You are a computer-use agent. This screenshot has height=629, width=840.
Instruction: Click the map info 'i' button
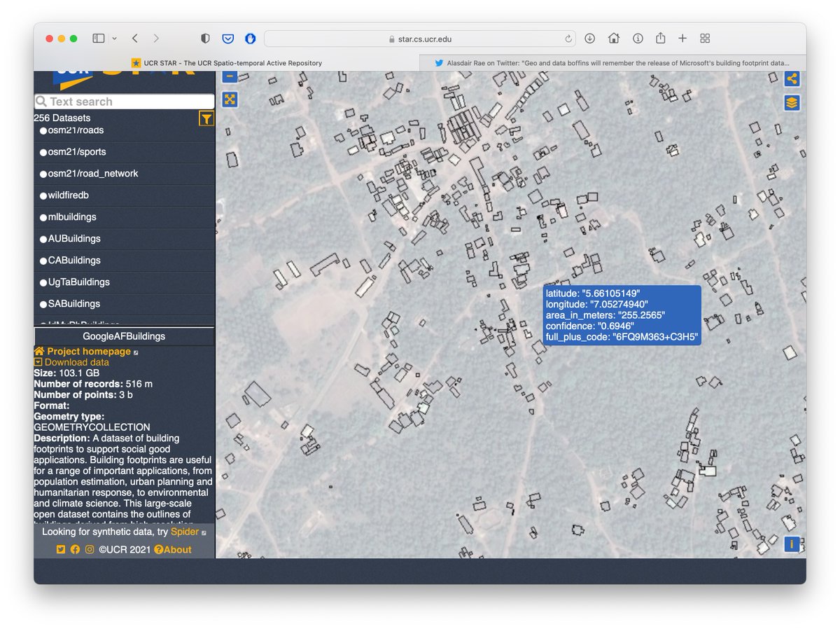tap(792, 544)
